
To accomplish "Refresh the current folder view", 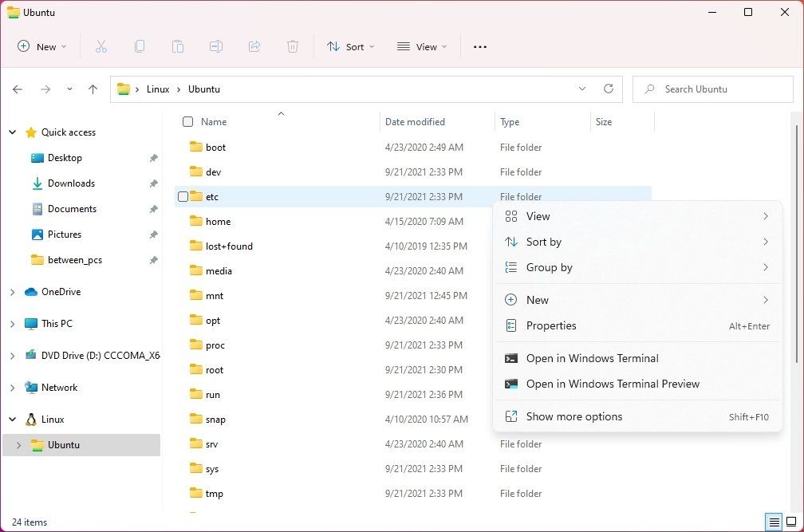I will pos(609,89).
